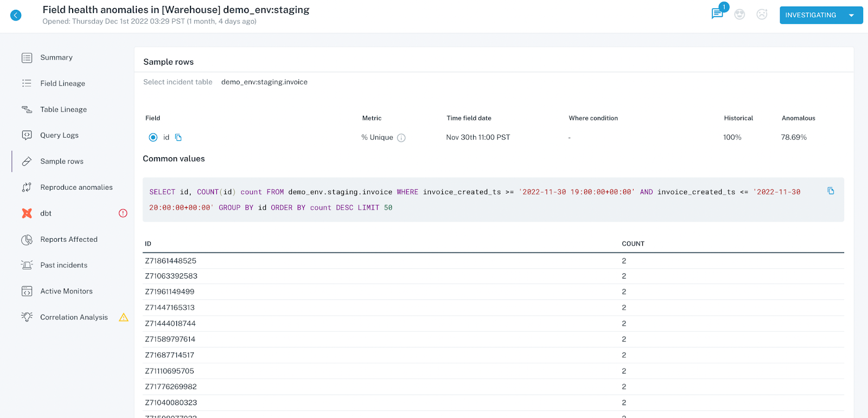Open the INVESTIGATING status dropdown
This screenshot has height=418, width=868.
click(821, 15)
